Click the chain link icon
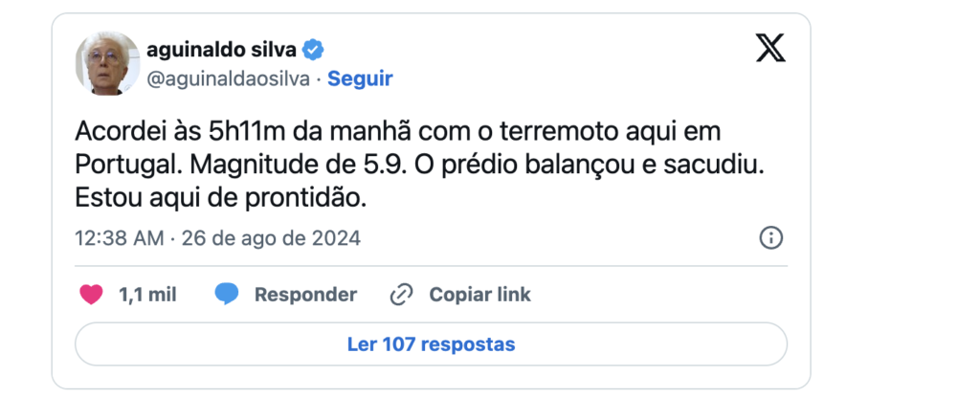The height and width of the screenshot is (420, 980). pyautogui.click(x=402, y=295)
